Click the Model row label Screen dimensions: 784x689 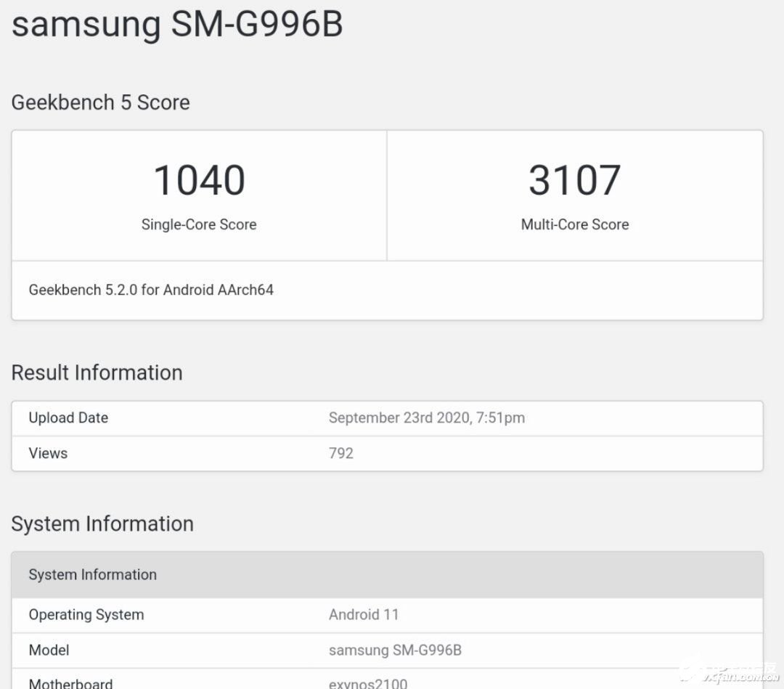(49, 650)
